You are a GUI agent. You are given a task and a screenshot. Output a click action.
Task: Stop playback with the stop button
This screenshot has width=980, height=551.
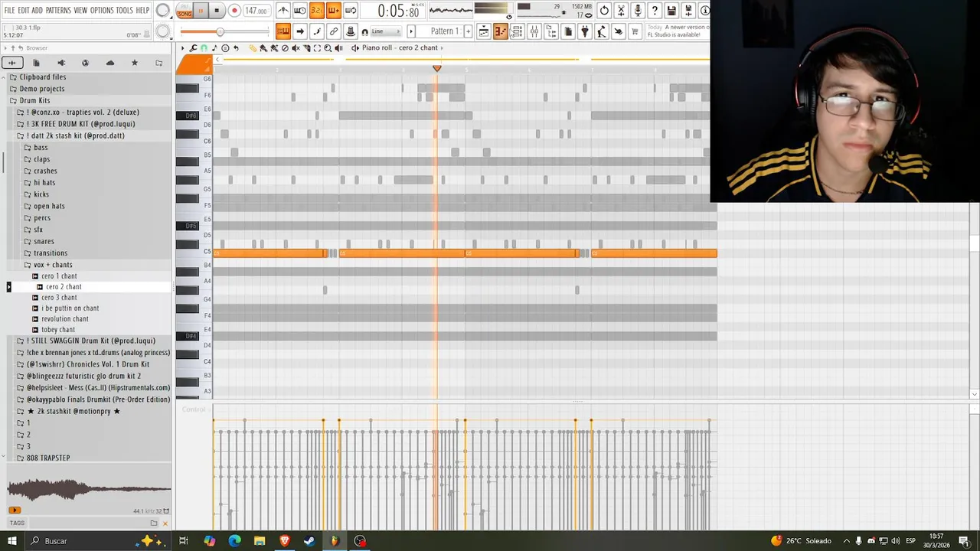click(217, 11)
